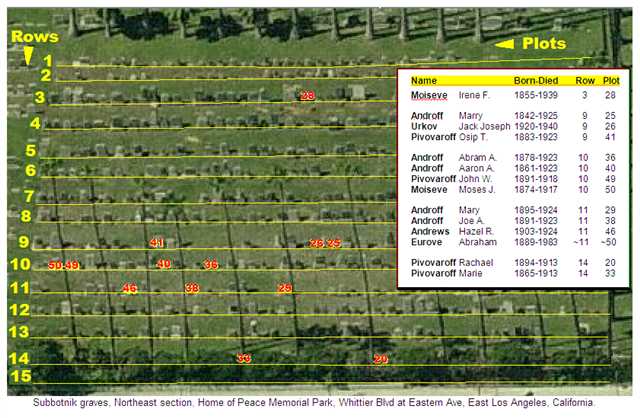Select the date "1895-1924"
Viewport: 640px width, 418px height.
tap(536, 210)
